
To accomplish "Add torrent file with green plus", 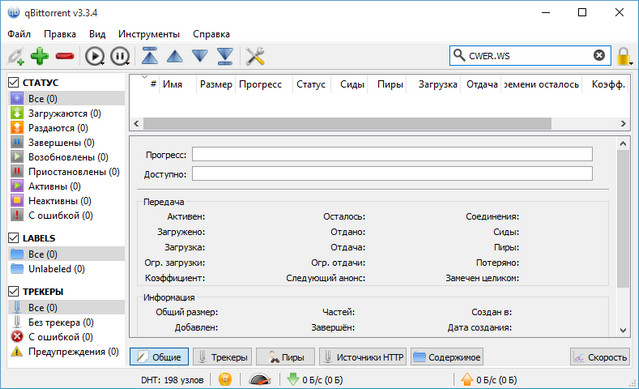I will tap(40, 56).
